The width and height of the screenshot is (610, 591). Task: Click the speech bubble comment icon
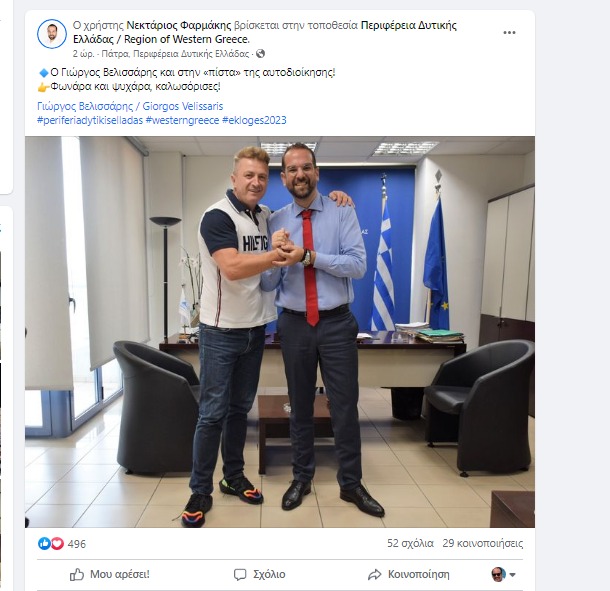pos(240,575)
